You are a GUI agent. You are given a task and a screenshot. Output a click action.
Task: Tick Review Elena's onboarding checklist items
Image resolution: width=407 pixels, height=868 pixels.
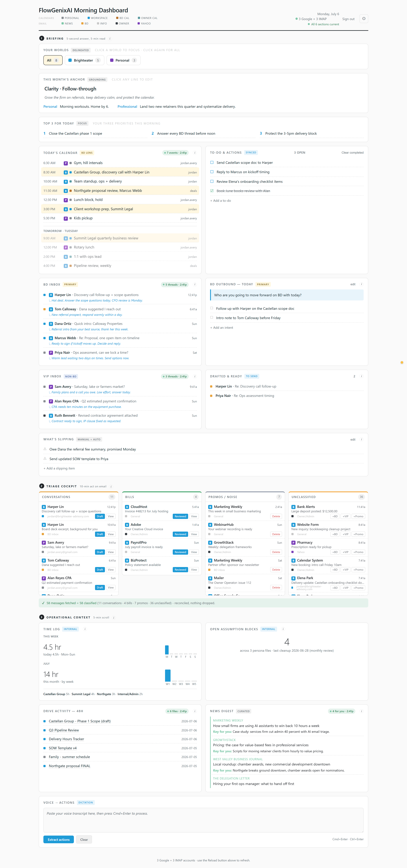click(x=212, y=181)
